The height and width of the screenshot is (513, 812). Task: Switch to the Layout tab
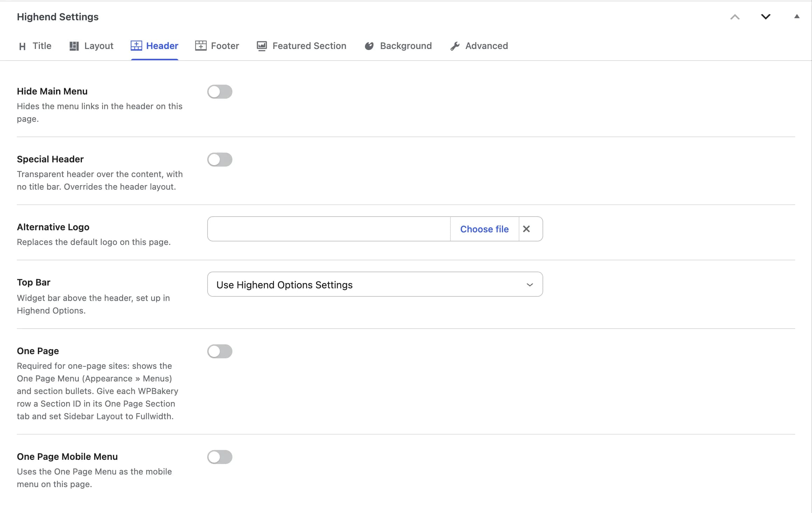pos(91,46)
